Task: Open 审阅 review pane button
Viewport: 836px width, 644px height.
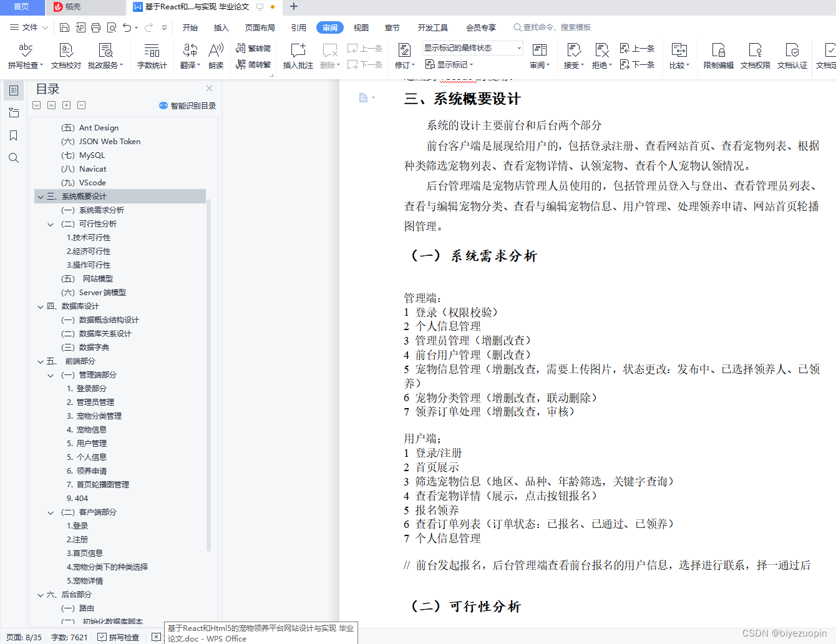Action: coord(539,56)
